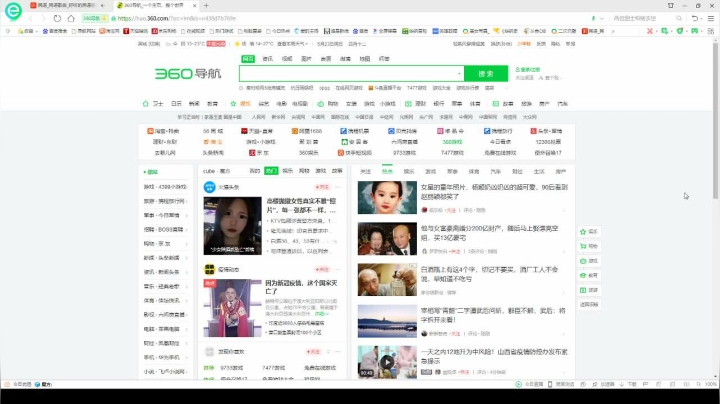Open the browser home page icon
The width and height of the screenshot is (720, 404).
[71, 18]
